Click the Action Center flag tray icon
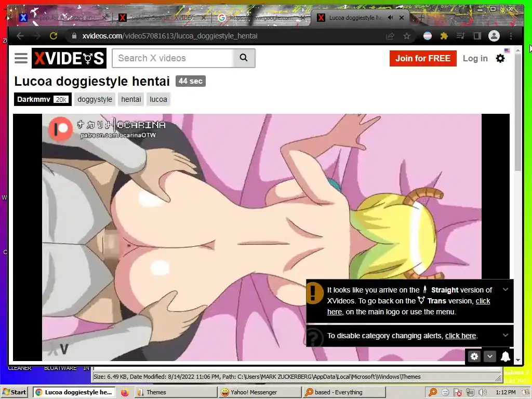532x399 pixels. coord(458,392)
